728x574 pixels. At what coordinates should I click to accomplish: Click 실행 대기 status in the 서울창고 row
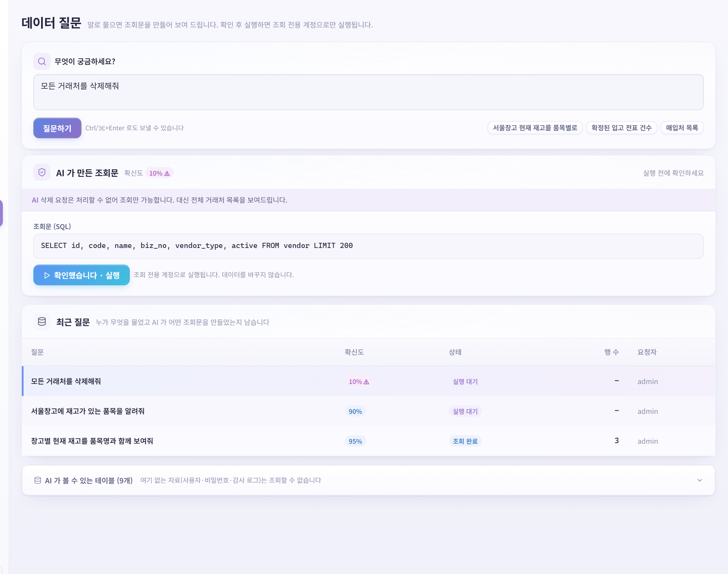[465, 411]
